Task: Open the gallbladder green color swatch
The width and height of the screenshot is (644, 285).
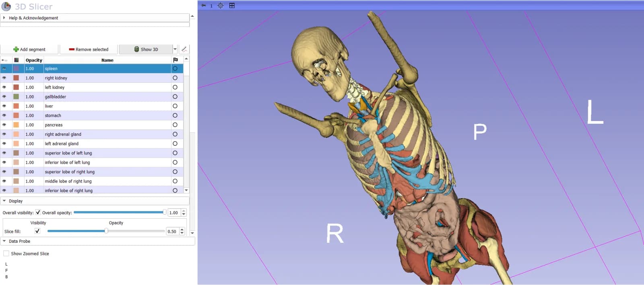Action: tap(16, 97)
